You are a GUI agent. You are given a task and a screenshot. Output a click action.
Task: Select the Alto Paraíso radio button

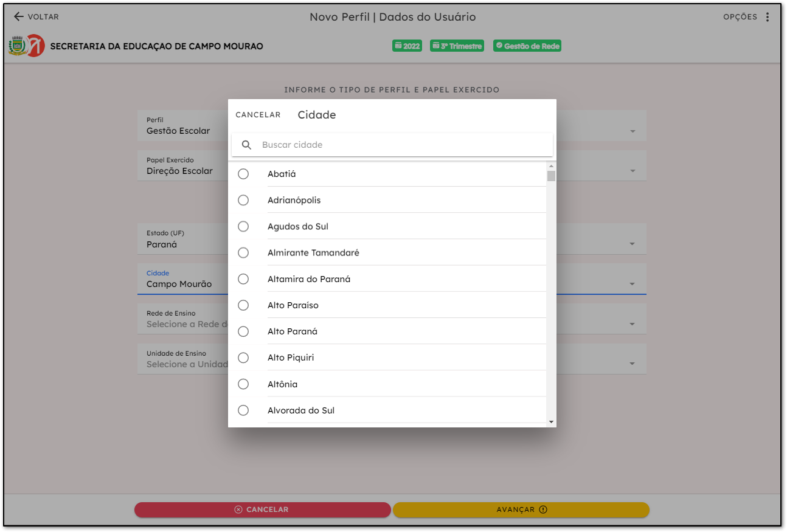[x=243, y=305]
